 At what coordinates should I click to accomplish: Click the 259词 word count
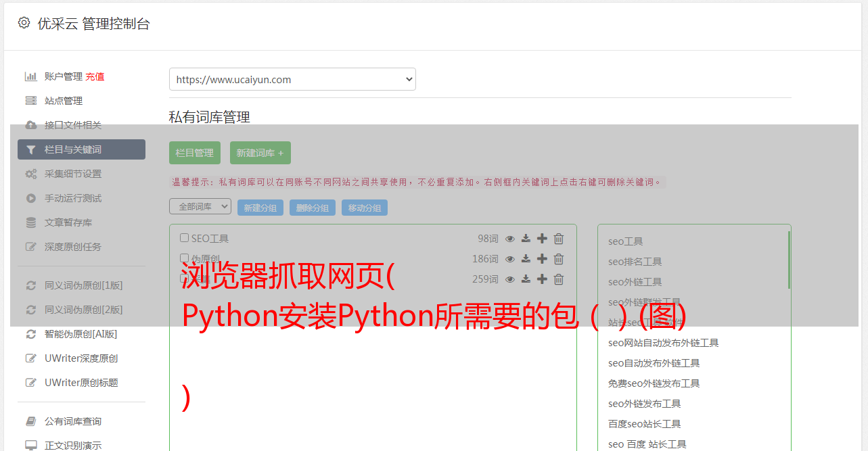click(485, 279)
